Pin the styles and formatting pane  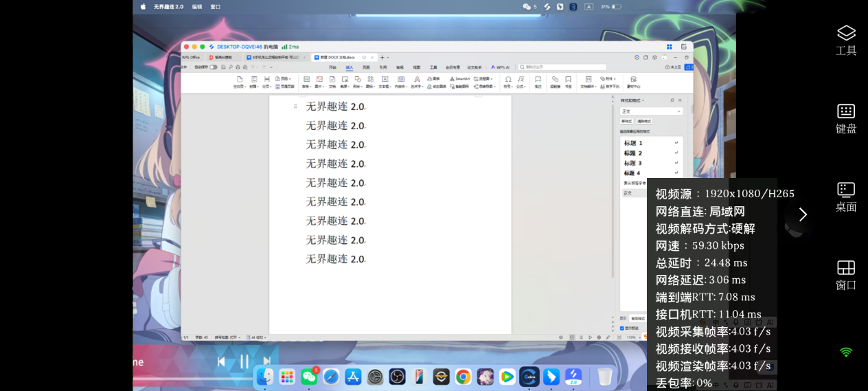[672, 100]
